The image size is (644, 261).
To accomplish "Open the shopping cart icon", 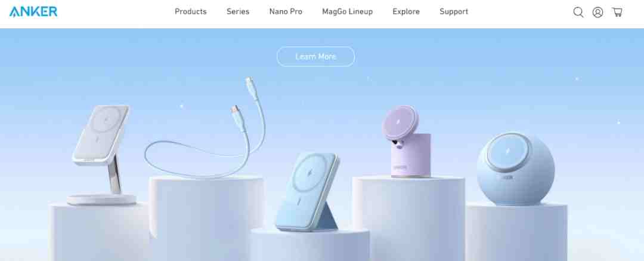I will coord(617,12).
